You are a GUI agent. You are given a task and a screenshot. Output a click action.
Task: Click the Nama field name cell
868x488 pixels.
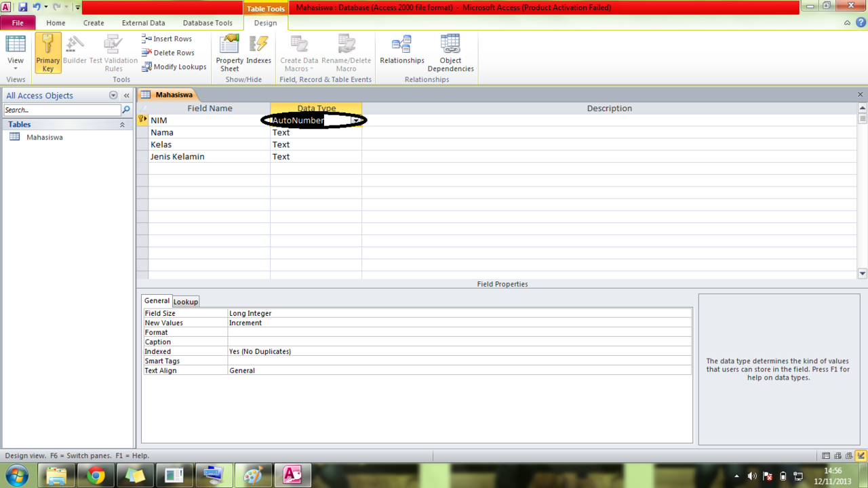coord(210,132)
